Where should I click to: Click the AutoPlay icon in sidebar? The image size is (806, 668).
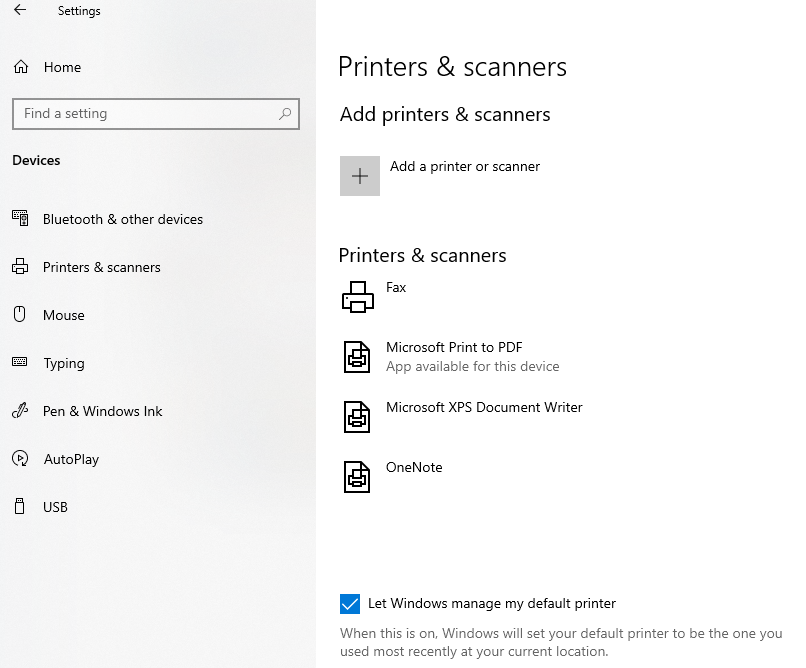click(x=19, y=459)
